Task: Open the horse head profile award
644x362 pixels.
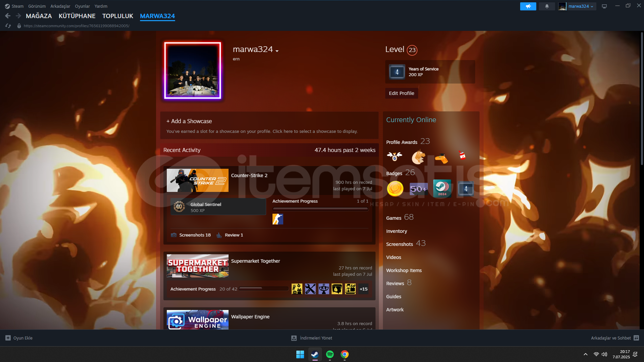Action: coord(418,156)
